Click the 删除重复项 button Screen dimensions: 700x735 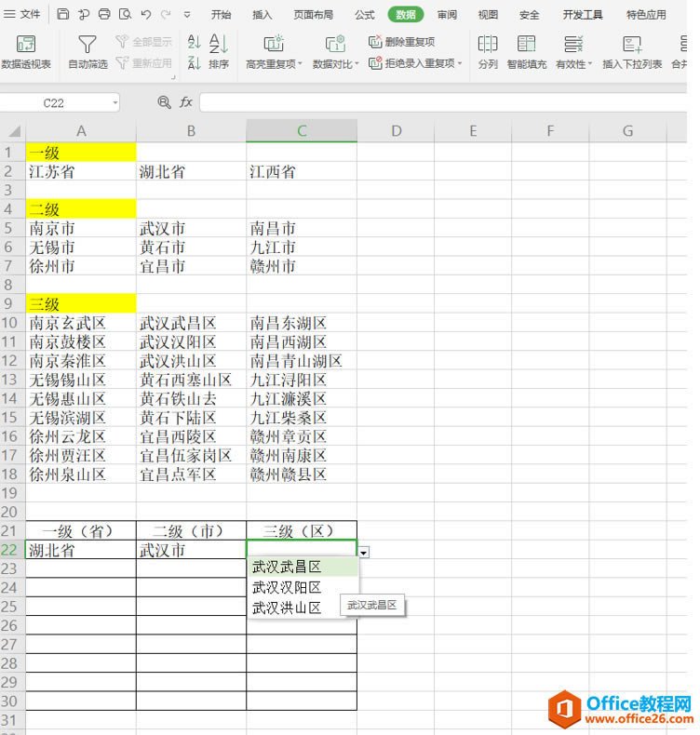[402, 42]
